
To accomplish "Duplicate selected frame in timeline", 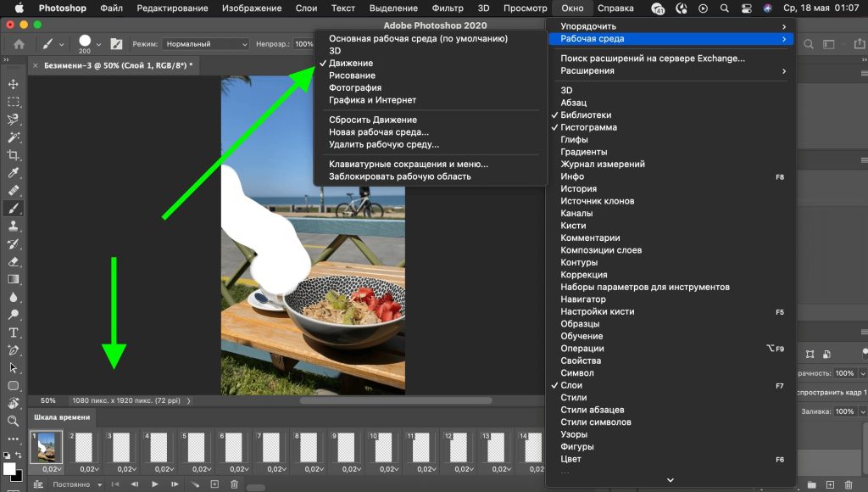I will click(214, 484).
